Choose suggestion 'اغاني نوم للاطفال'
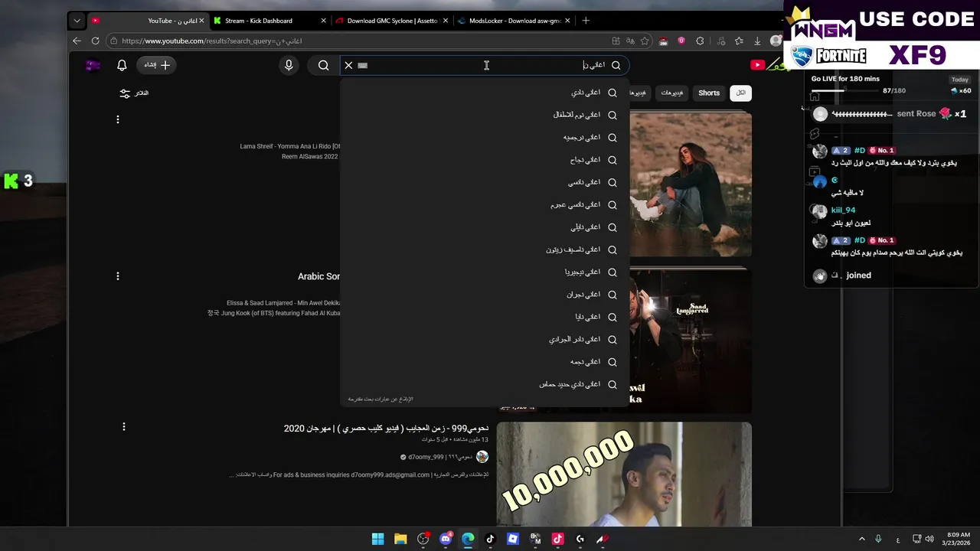Image resolution: width=980 pixels, height=551 pixels. [x=485, y=115]
